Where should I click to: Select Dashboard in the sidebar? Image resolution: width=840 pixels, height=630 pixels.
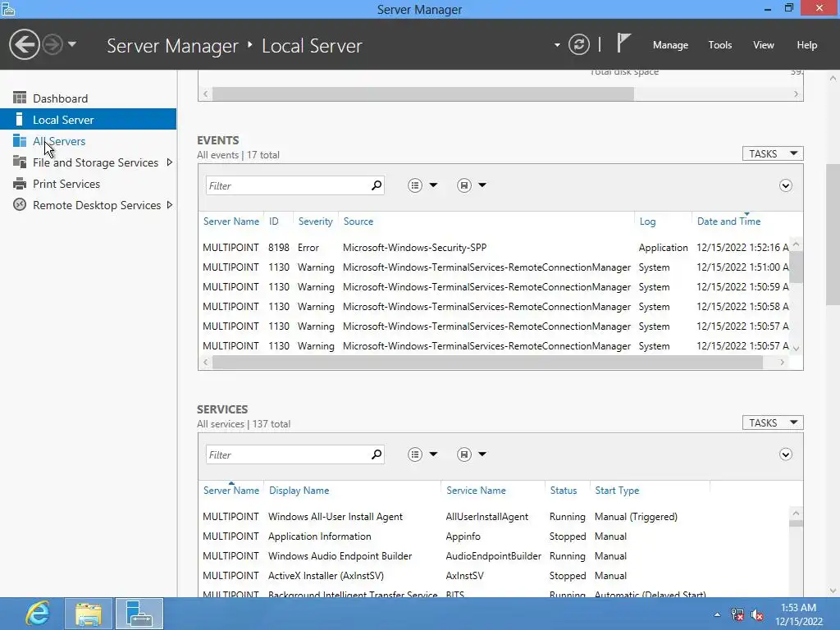pos(89,98)
